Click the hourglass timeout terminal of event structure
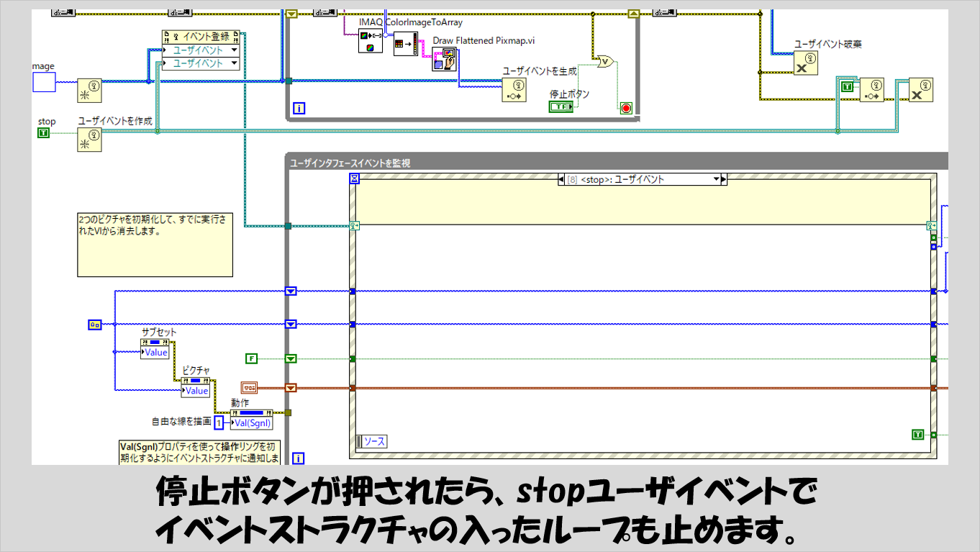 click(354, 179)
